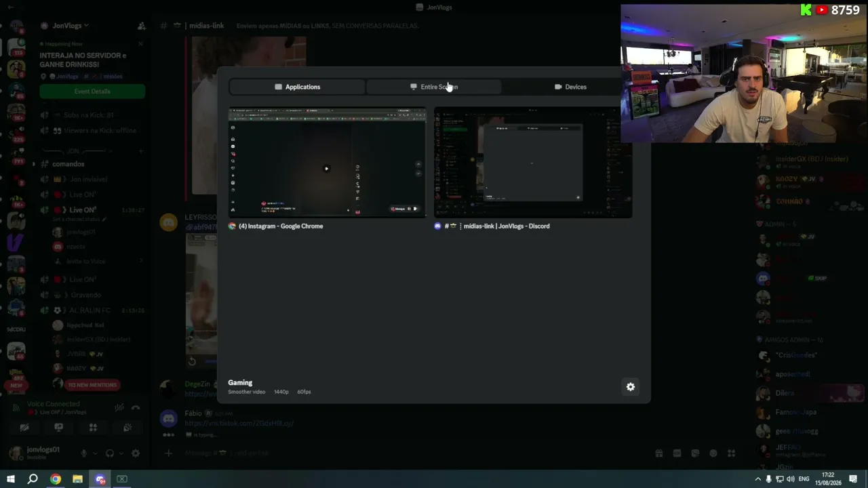This screenshot has width=868, height=488.
Task: Switch to the Devices tab
Action: click(x=570, y=87)
